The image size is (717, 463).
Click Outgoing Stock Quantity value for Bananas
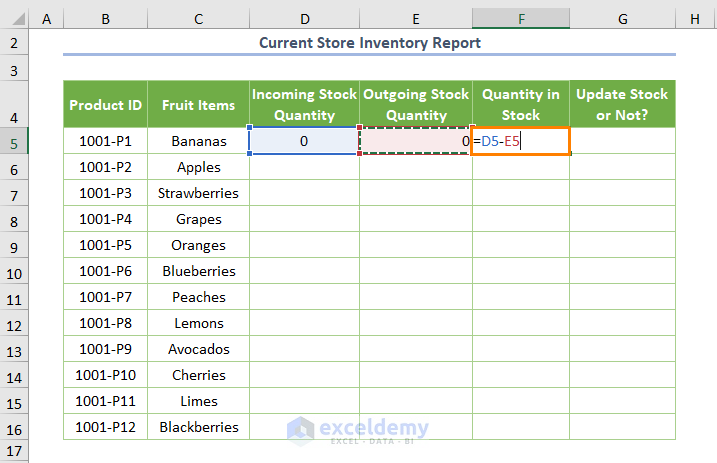point(415,141)
